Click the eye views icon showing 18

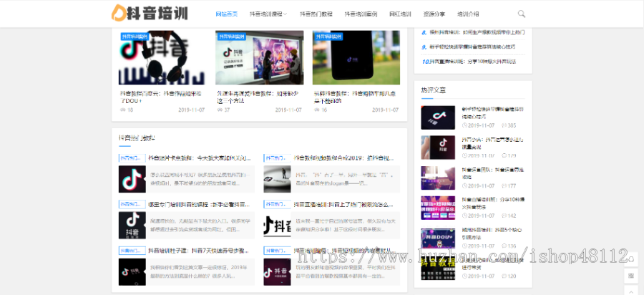tap(122, 110)
